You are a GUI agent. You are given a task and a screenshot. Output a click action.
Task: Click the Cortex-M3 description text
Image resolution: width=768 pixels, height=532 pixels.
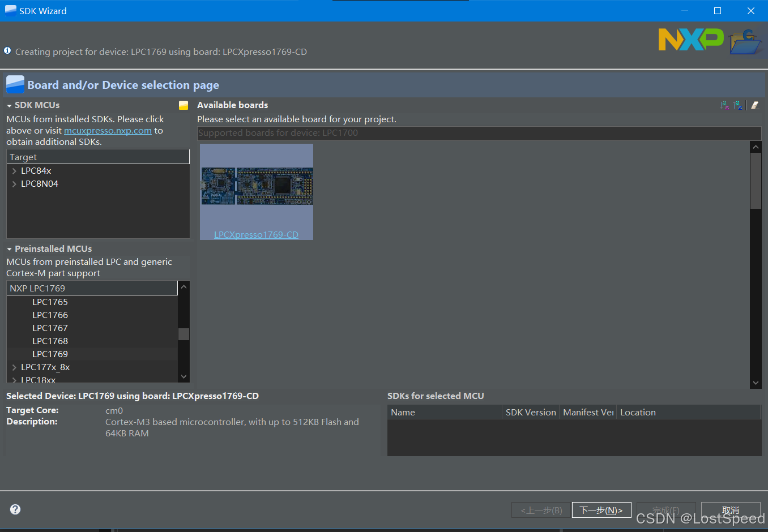[232, 428]
